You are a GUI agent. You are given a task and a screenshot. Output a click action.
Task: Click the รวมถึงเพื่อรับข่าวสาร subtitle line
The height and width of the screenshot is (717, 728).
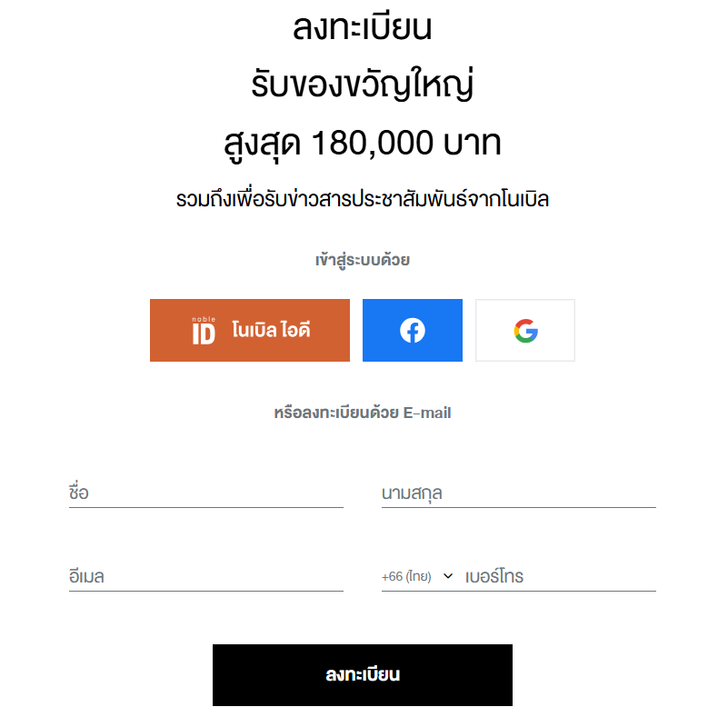pyautogui.click(x=363, y=199)
